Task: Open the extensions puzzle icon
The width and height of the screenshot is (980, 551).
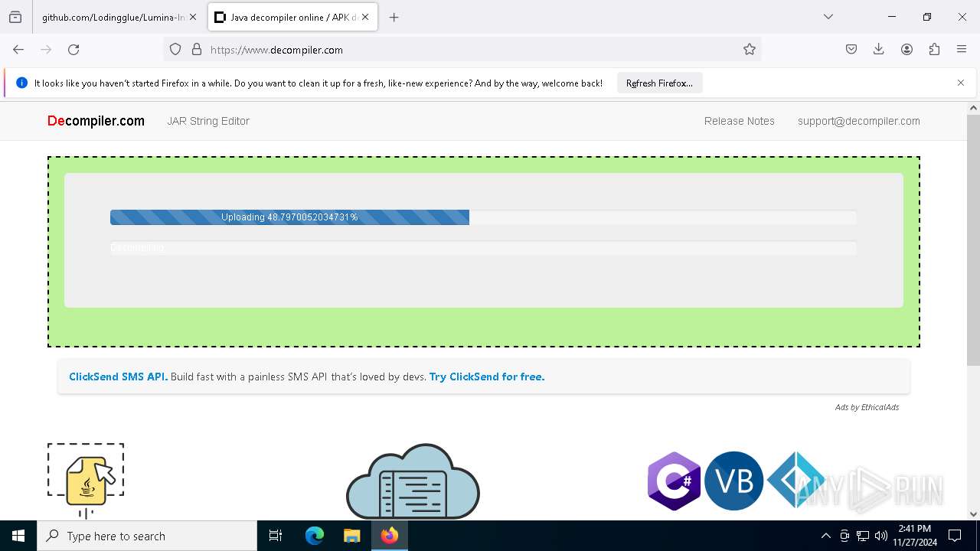Action: point(934,49)
